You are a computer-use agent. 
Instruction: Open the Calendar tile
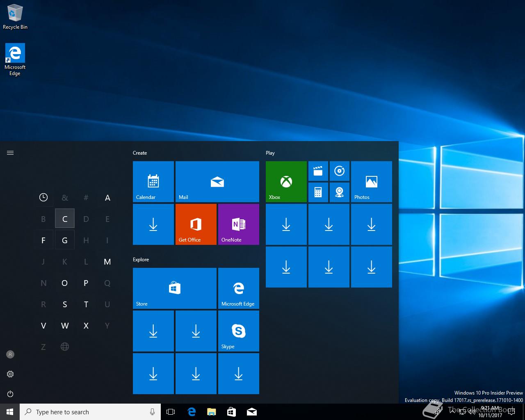(153, 181)
